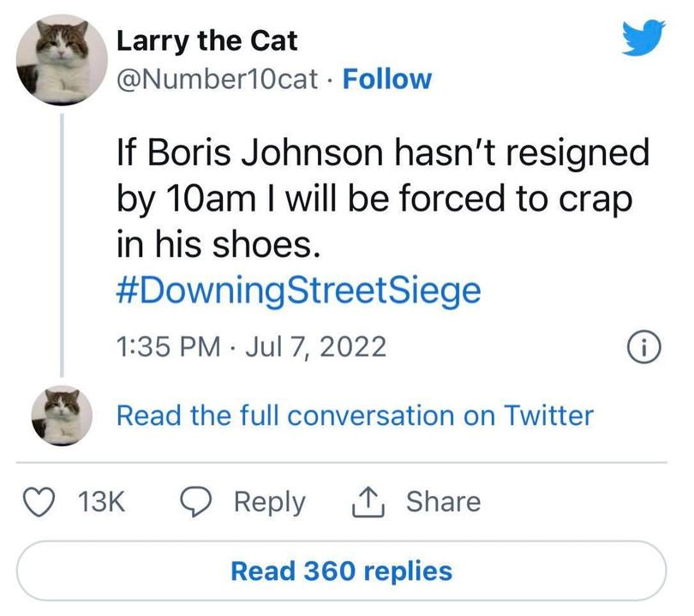Image resolution: width=694 pixels, height=616 pixels.
Task: Click the 1:35 PM Jul 7, 2022 timestamp
Action: pos(250,346)
